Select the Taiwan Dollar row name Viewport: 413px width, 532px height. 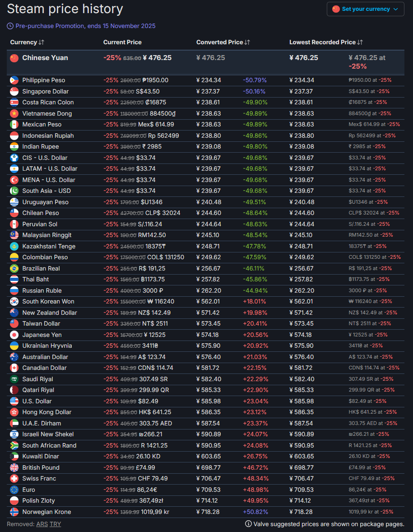tap(41, 324)
